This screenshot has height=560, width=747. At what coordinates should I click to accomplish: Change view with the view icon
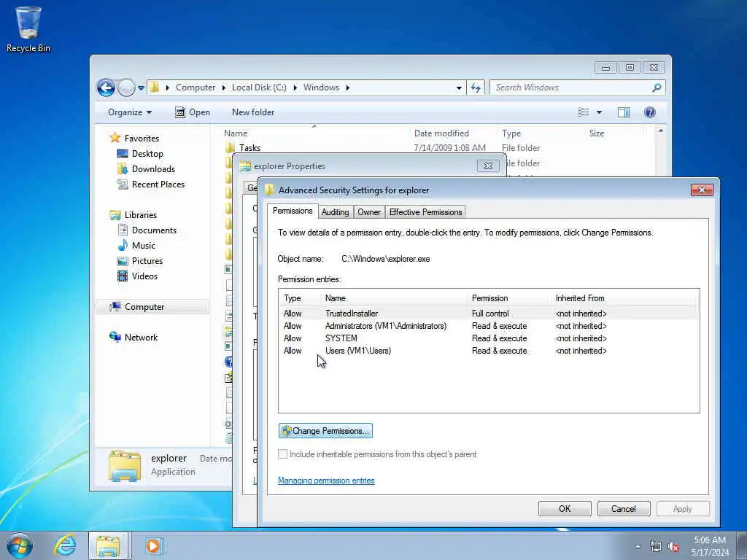click(x=584, y=112)
